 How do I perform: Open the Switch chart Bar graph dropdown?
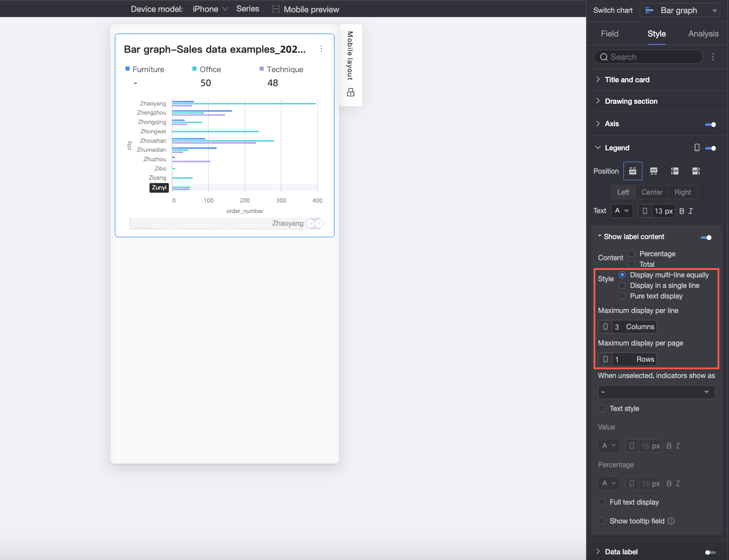[x=680, y=10]
